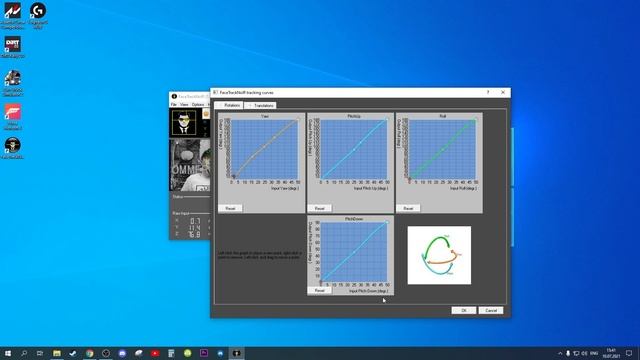Screen dimensions: 640x360
Task: Select the truck simulator desktop shortcut
Action: click(13, 83)
